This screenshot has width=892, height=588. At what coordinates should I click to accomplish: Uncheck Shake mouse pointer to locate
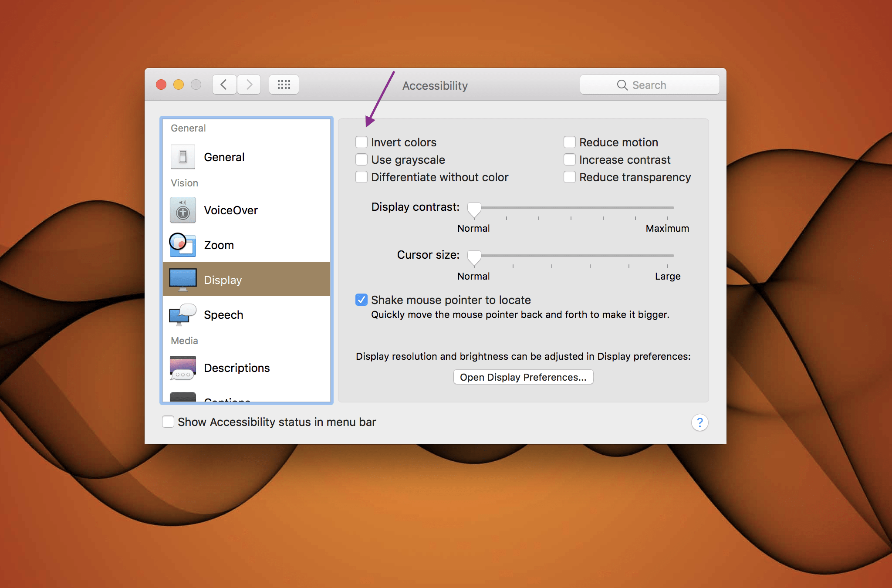(x=362, y=300)
